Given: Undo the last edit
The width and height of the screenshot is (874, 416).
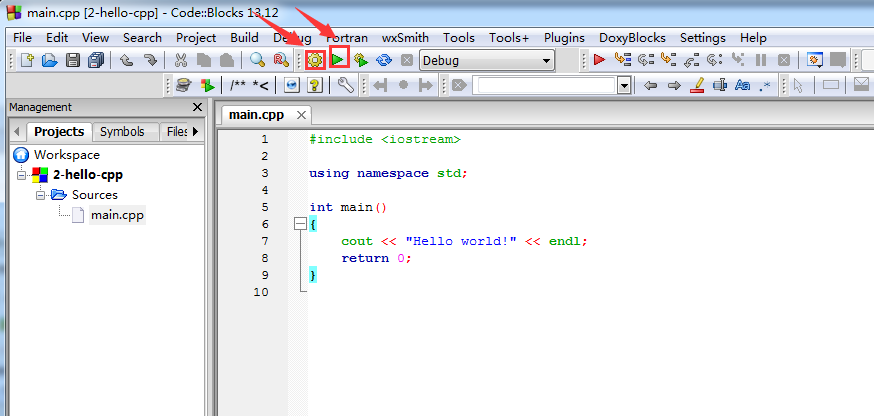Looking at the screenshot, I should (127, 60).
